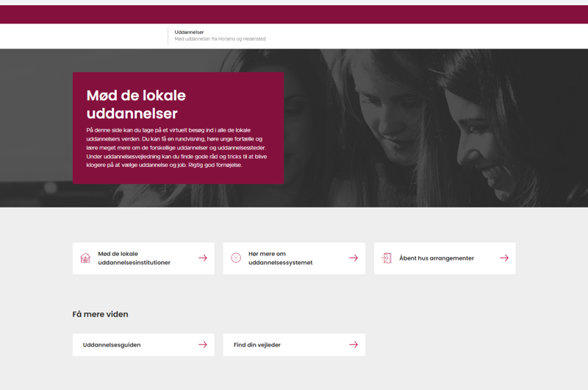
Task: Open Hør mere om uddannelsessystemet link
Action: (280, 258)
